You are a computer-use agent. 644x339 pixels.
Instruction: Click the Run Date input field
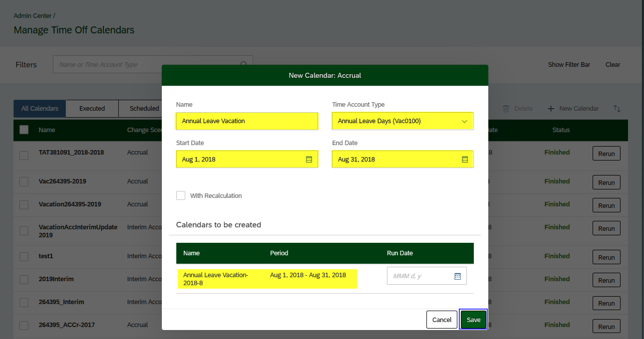pyautogui.click(x=427, y=276)
